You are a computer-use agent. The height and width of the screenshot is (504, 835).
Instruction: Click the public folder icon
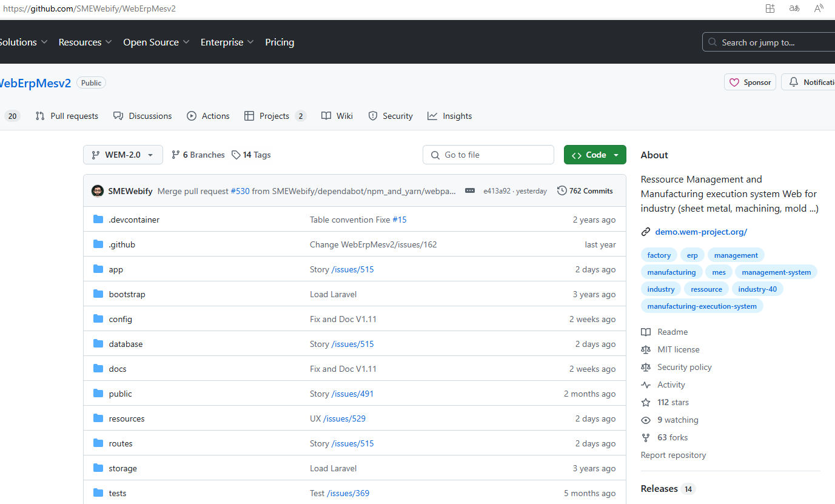click(98, 394)
